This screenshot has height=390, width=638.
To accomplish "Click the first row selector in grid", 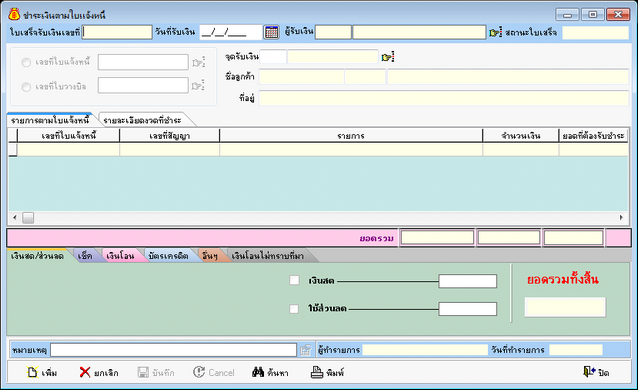I will point(13,149).
